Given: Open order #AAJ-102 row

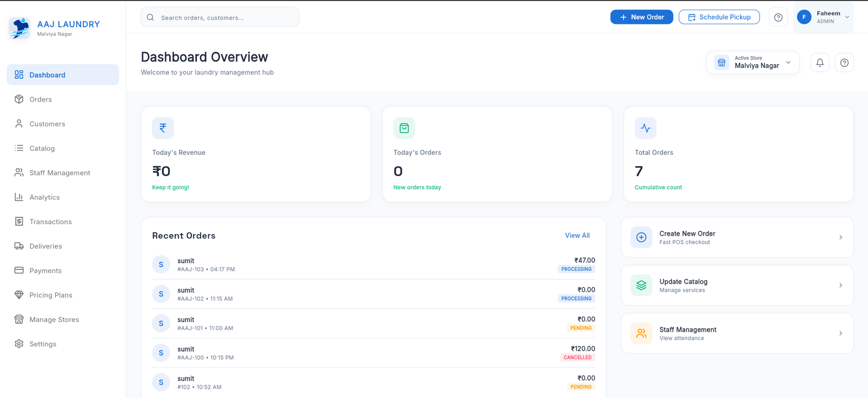Looking at the screenshot, I should click(x=373, y=294).
